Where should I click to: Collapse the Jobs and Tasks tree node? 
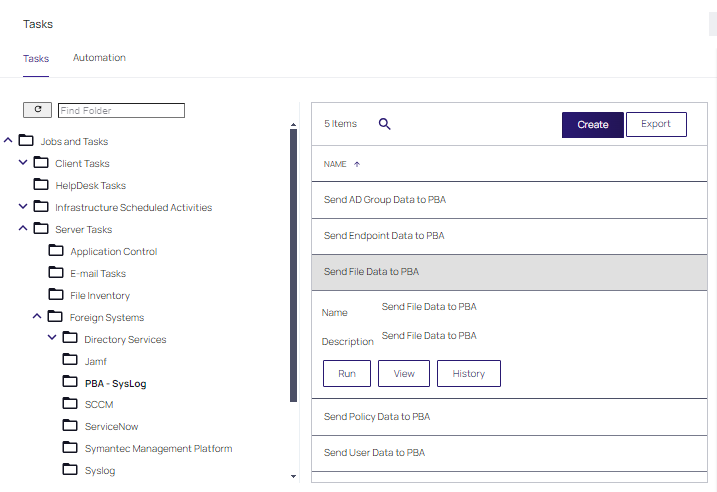click(9, 141)
